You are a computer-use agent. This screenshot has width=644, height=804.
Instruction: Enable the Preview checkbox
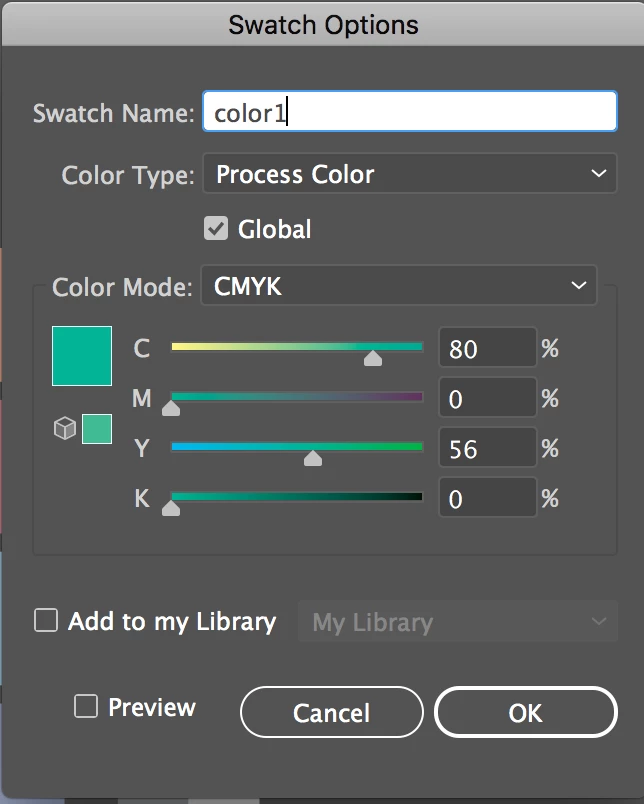tap(86, 707)
